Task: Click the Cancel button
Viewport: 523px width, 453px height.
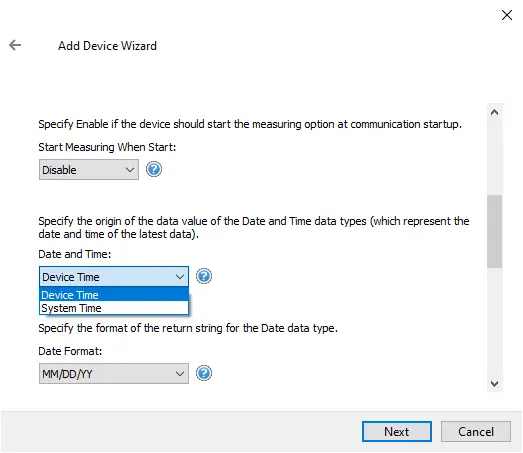Action: tap(476, 432)
